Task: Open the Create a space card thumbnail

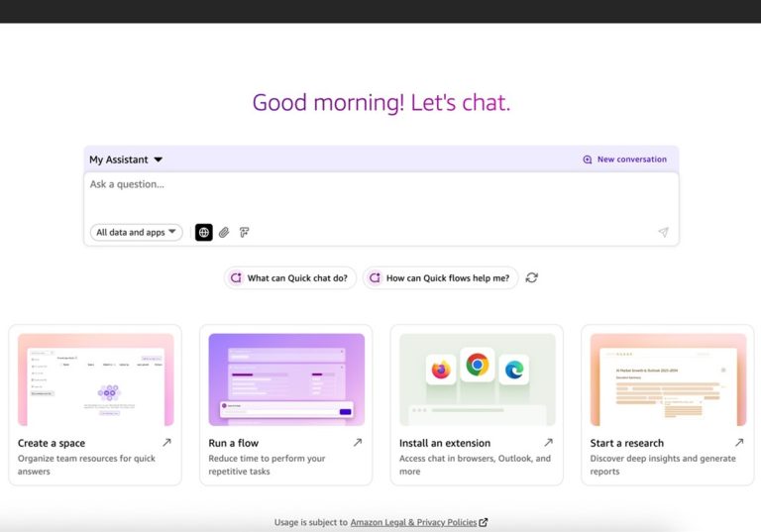Action: pyautogui.click(x=95, y=379)
